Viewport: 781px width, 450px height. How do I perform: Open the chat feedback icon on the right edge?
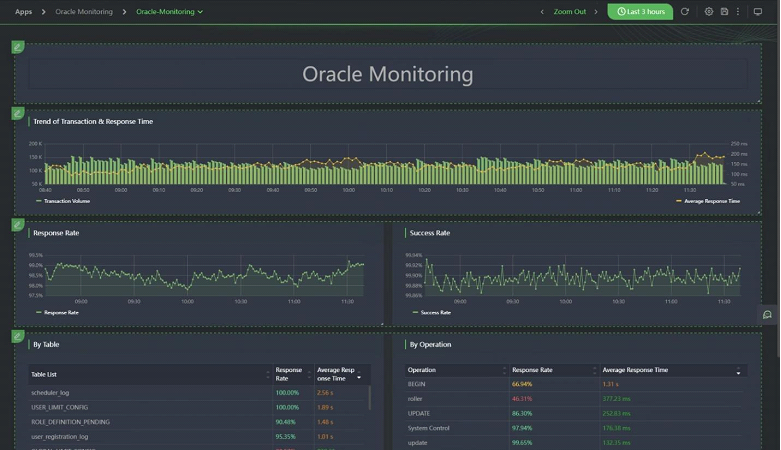coord(767,314)
